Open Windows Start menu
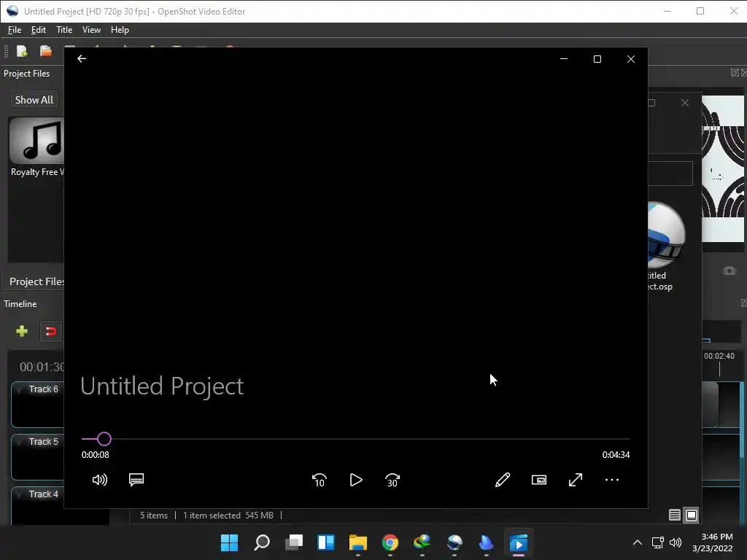 (229, 542)
